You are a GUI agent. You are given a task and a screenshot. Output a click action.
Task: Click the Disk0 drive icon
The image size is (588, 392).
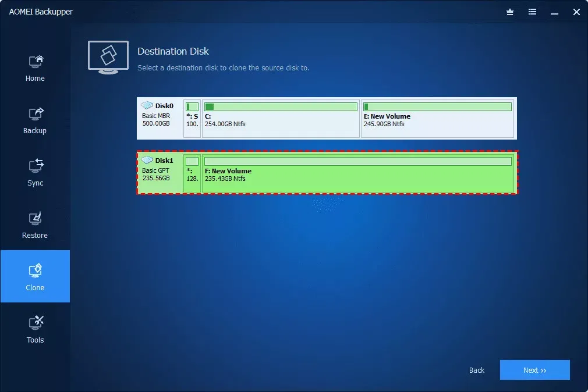(x=147, y=105)
